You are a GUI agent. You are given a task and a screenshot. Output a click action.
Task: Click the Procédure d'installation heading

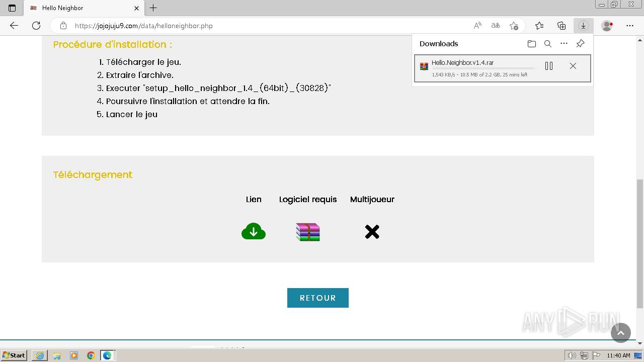113,44
